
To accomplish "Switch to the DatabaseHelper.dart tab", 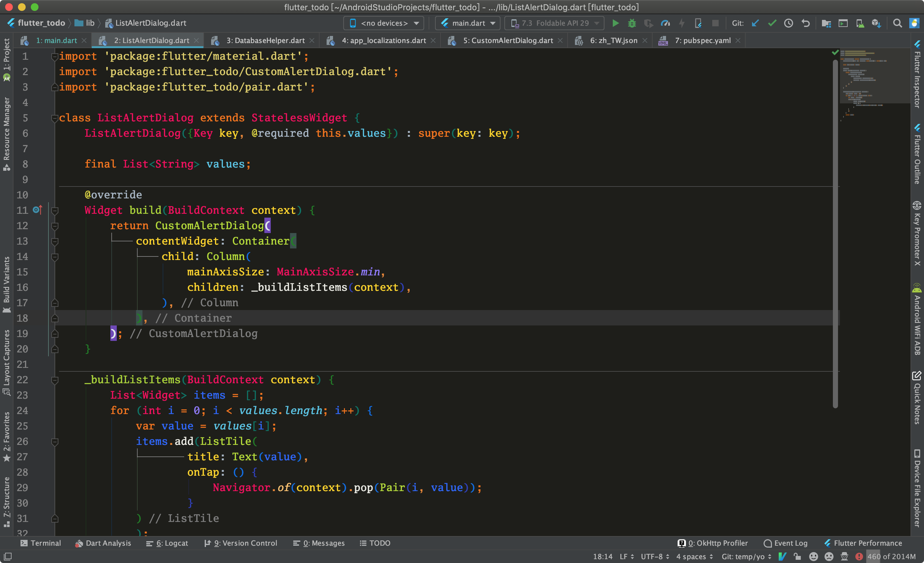I will tap(266, 40).
